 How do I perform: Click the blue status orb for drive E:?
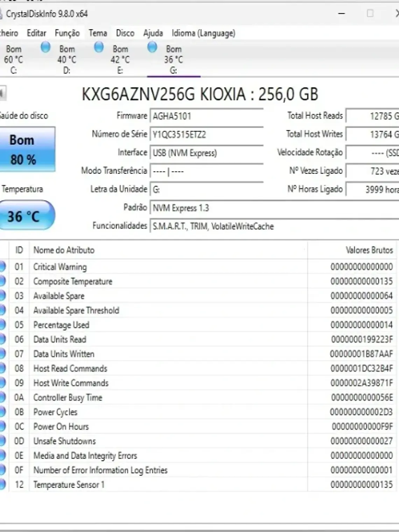[99, 47]
